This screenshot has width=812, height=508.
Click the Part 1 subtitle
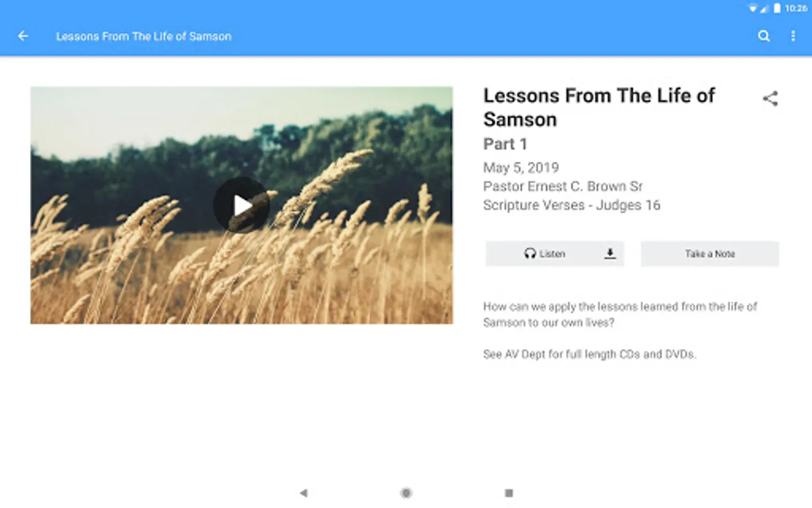click(x=505, y=144)
